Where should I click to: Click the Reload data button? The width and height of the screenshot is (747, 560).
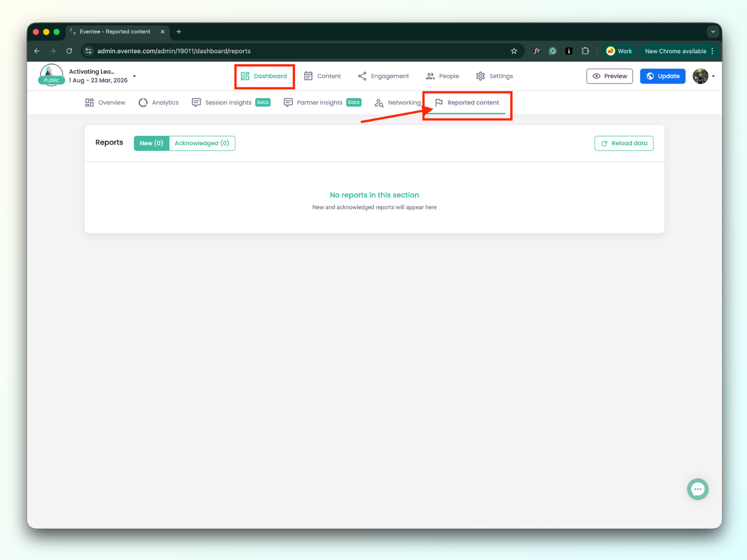click(x=624, y=143)
